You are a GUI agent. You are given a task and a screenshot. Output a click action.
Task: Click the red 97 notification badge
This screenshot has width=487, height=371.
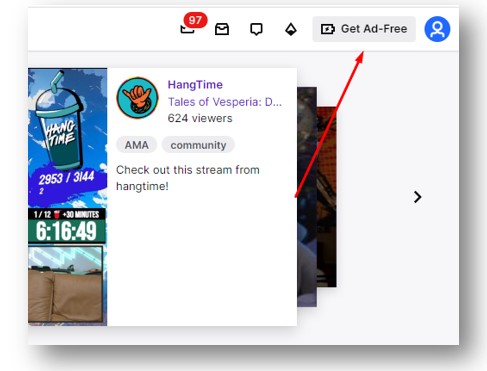click(x=195, y=20)
